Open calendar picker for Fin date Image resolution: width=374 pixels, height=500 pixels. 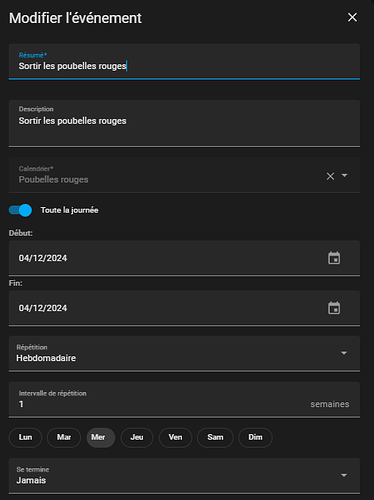pos(334,308)
